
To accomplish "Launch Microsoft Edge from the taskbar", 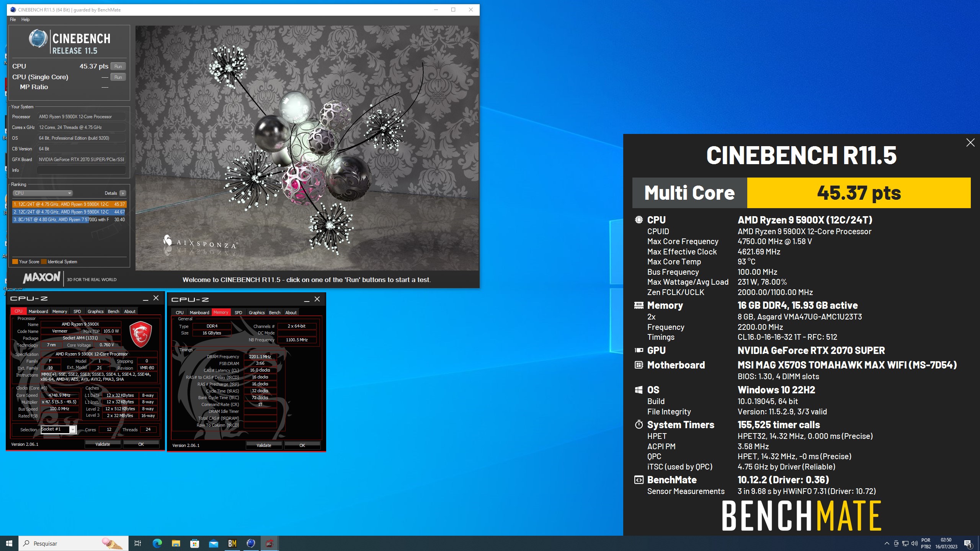I will click(x=157, y=543).
